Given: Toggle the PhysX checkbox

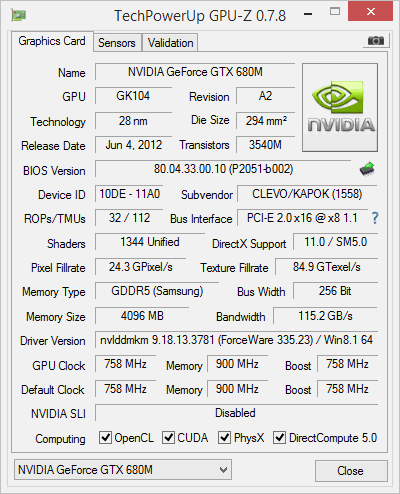Looking at the screenshot, I should pyautogui.click(x=224, y=437).
